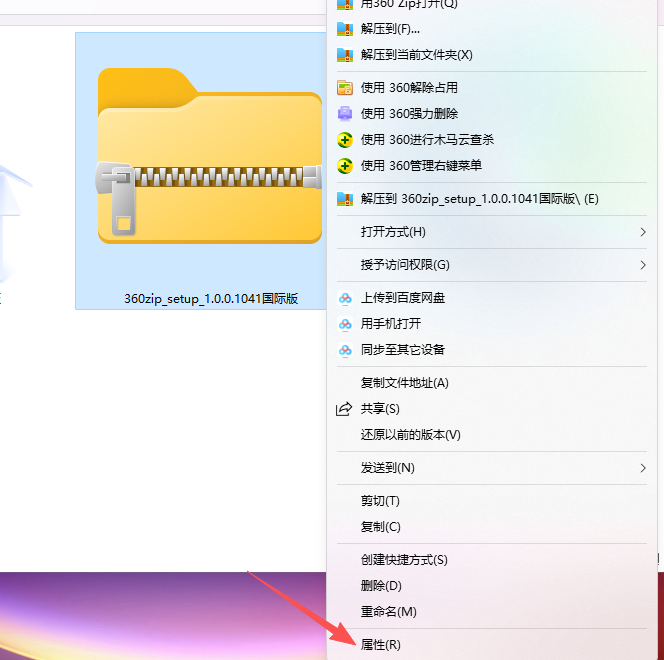Click the zip icon beside 解压到当前文件夹(X)

(345, 55)
